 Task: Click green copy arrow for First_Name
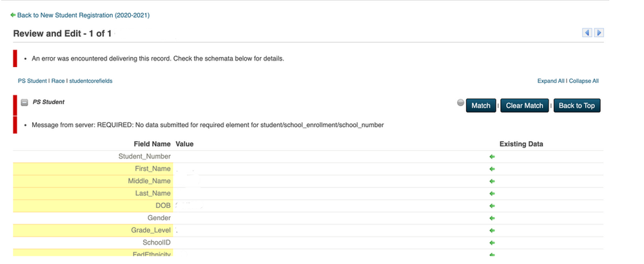pyautogui.click(x=492, y=169)
